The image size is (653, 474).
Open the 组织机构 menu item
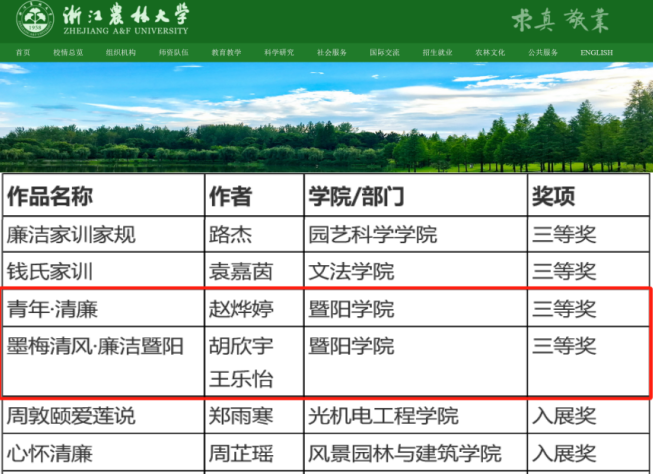point(120,52)
